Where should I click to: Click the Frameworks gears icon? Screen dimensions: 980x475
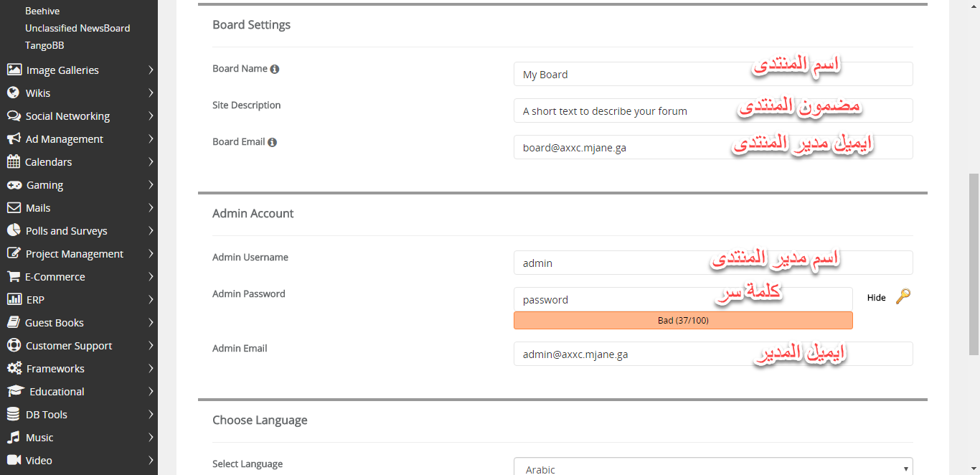click(14, 368)
